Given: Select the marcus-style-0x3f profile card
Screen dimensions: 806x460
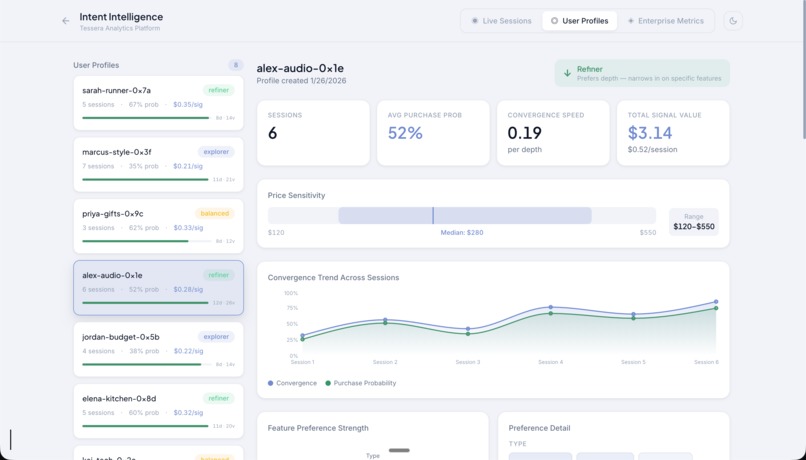Looking at the screenshot, I should [158, 164].
